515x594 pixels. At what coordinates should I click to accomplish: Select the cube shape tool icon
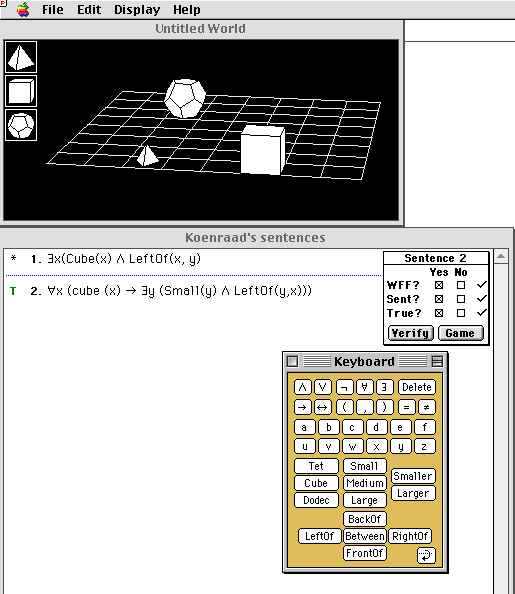coord(21,91)
